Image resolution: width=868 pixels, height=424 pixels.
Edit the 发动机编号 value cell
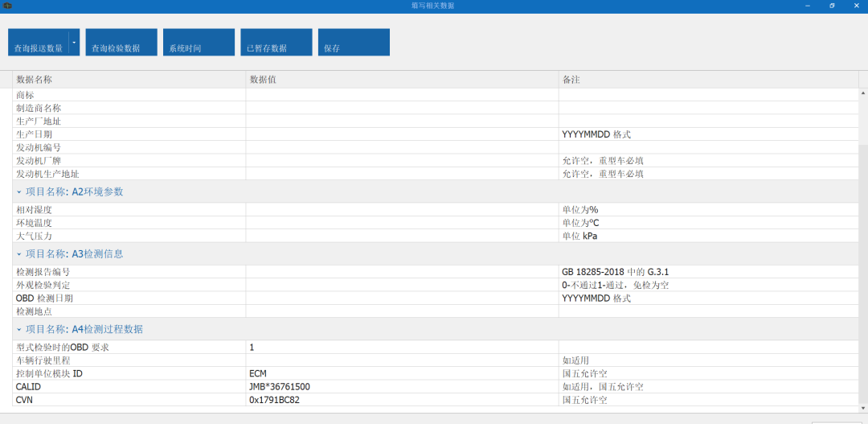[x=403, y=147]
